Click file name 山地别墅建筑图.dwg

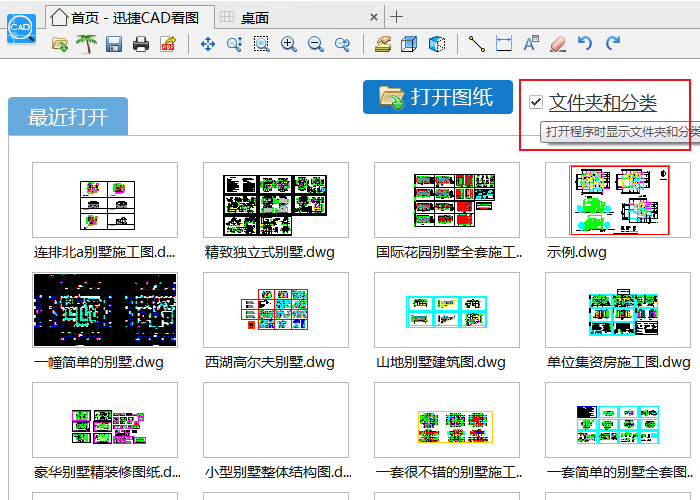coord(441,362)
